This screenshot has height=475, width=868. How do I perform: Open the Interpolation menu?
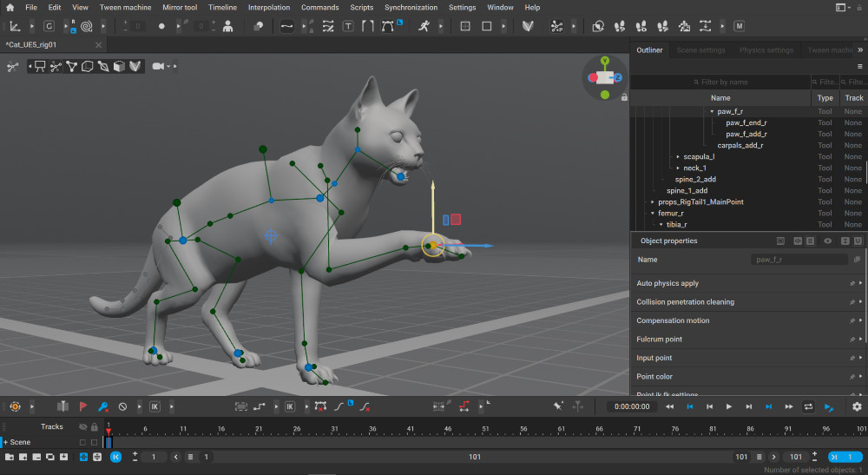(x=268, y=7)
